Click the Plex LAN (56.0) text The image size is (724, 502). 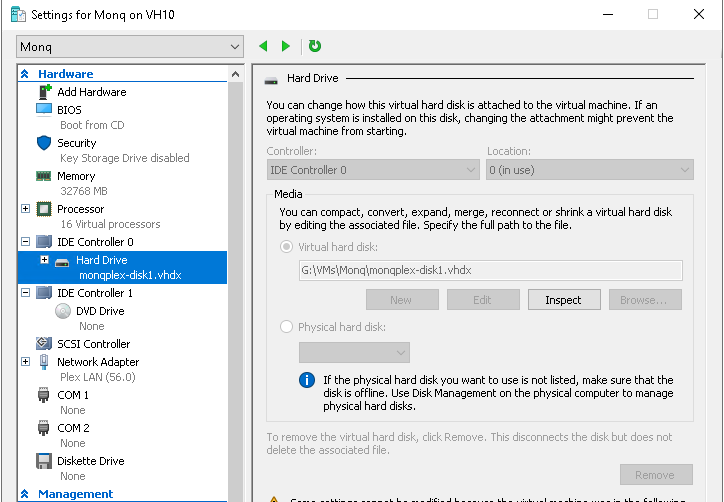coord(98,377)
